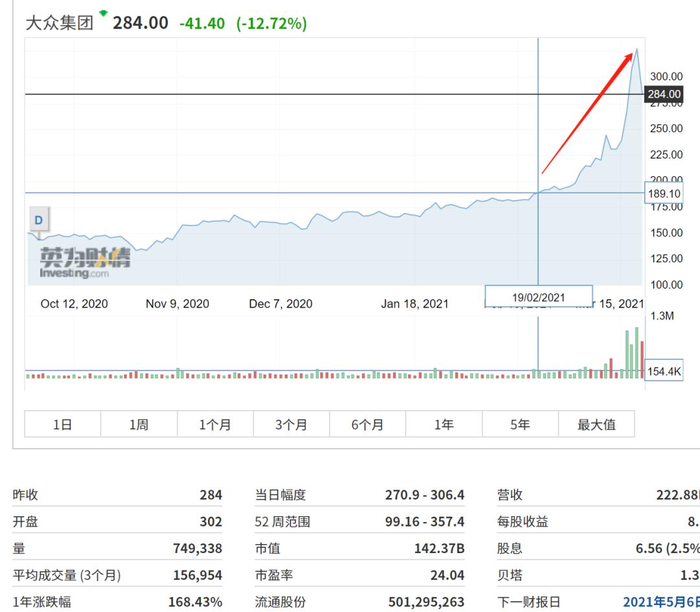Click the 流通股份 value 501,295,263

point(426,602)
